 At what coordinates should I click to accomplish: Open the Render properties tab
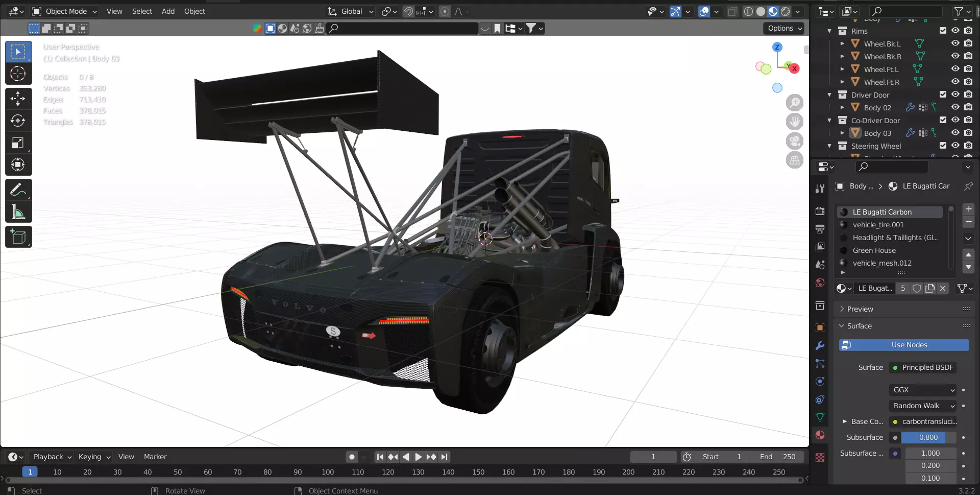tap(820, 211)
